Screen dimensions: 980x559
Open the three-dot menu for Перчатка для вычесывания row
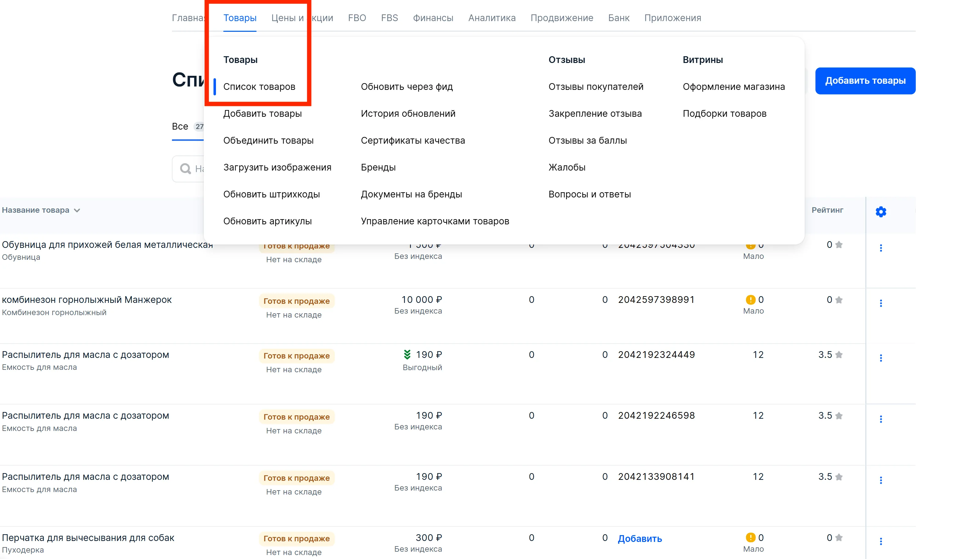coord(881,541)
